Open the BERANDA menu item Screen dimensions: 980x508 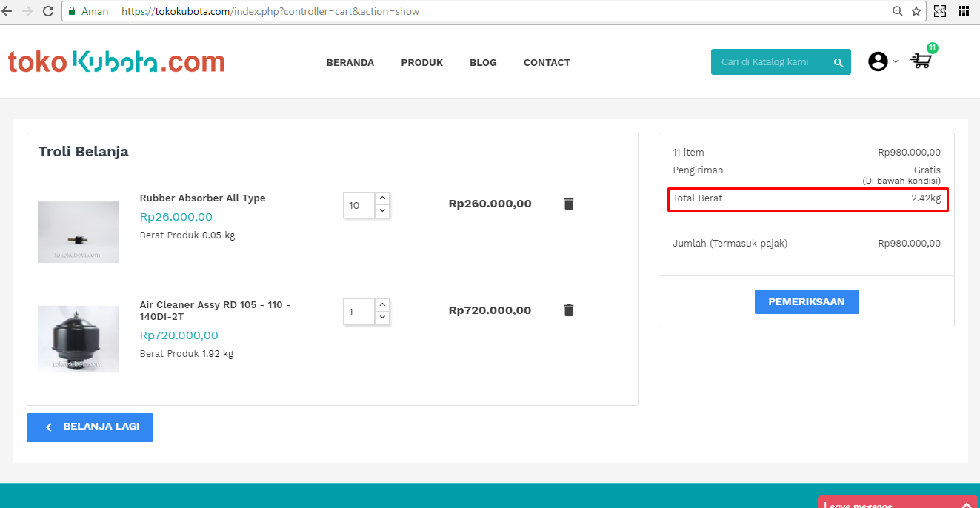click(x=350, y=63)
